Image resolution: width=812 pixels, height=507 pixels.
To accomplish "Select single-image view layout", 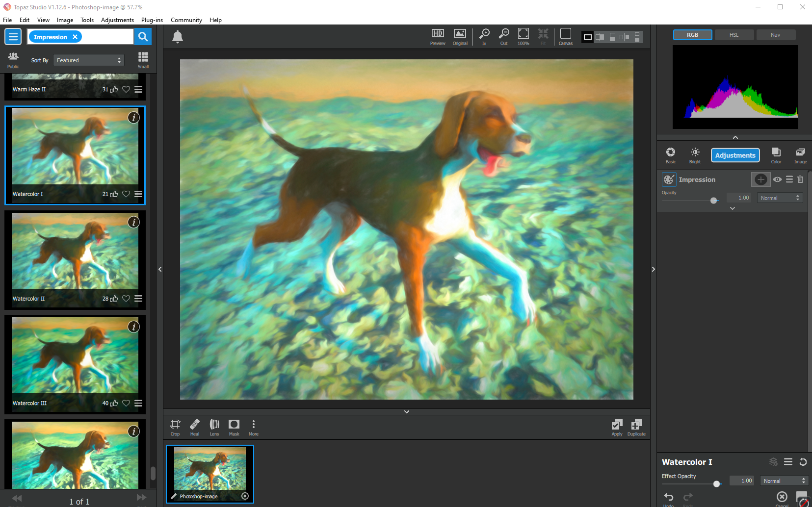I will 587,37.
